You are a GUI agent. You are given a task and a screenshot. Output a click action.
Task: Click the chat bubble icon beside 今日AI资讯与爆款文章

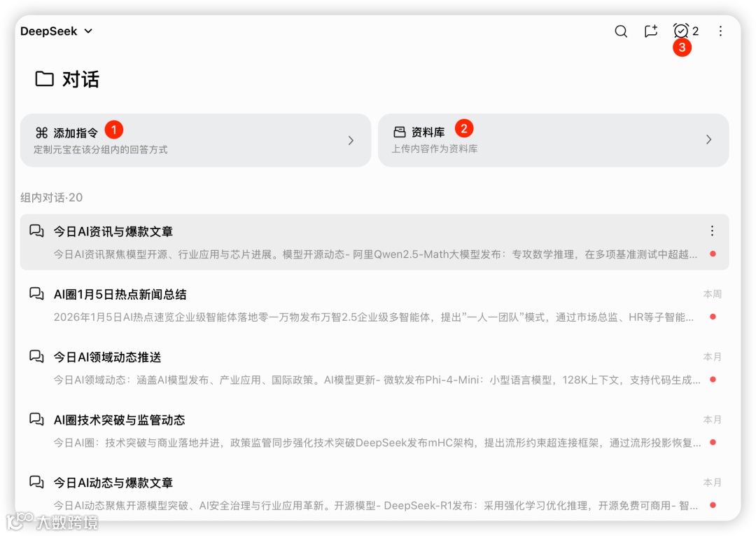coord(36,231)
